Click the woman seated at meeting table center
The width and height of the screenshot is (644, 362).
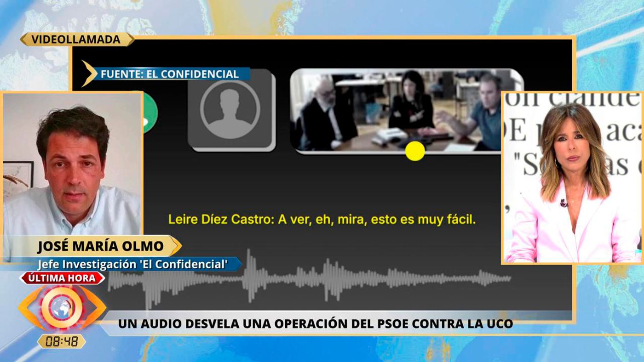(411, 102)
